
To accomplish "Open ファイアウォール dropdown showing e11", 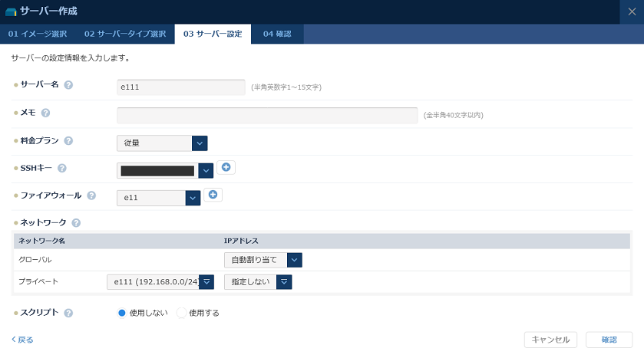I will click(x=158, y=198).
